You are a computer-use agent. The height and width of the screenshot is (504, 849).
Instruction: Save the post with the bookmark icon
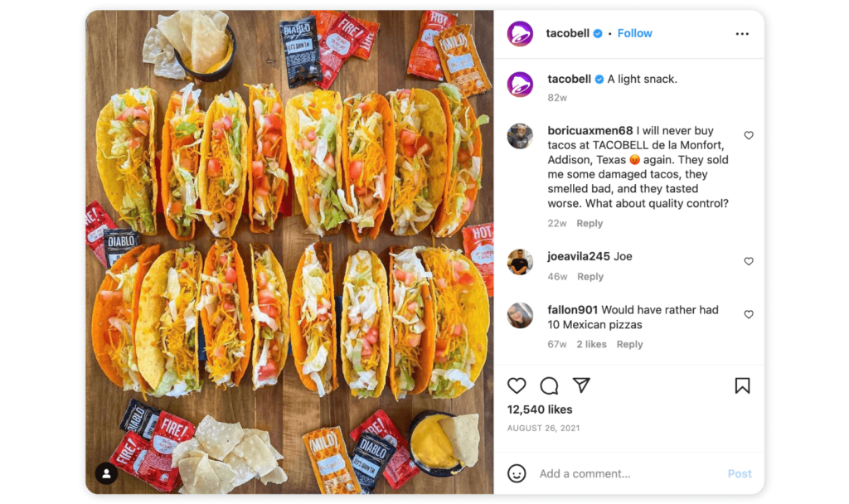742,385
